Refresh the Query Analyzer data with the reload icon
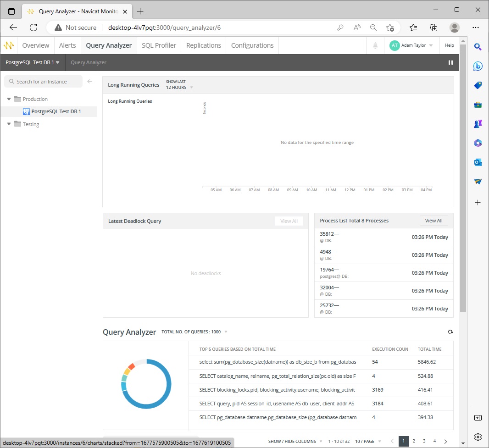 tap(450, 332)
